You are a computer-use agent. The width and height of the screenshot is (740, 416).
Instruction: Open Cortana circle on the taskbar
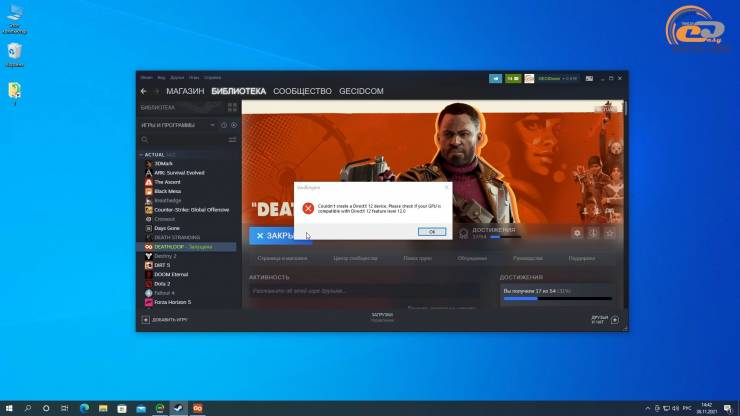click(x=46, y=408)
